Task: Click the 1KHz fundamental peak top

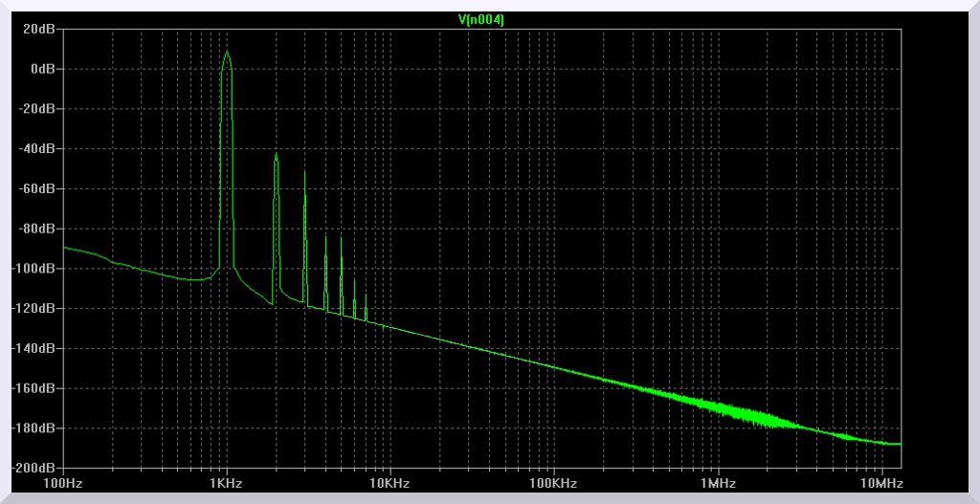Action: click(227, 53)
